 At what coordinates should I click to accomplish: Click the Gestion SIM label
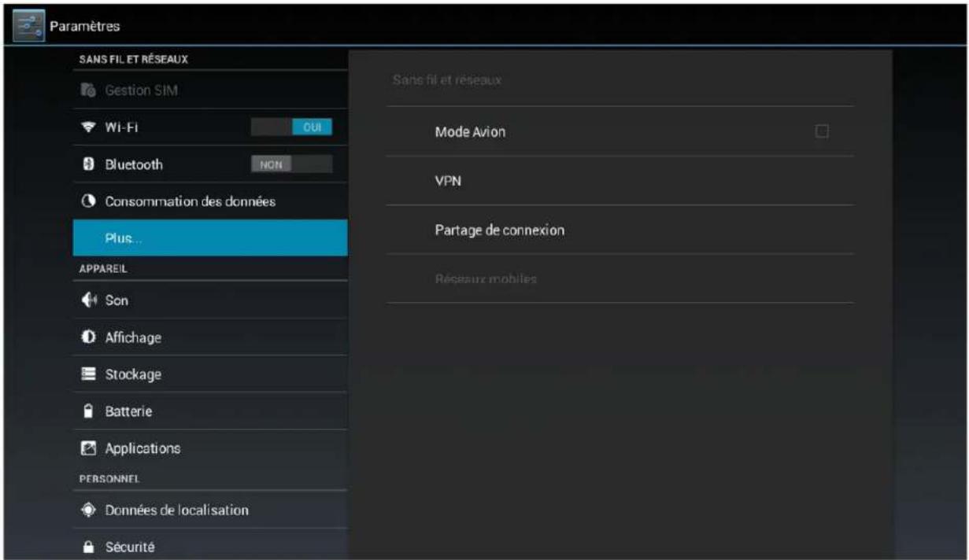click(x=142, y=90)
